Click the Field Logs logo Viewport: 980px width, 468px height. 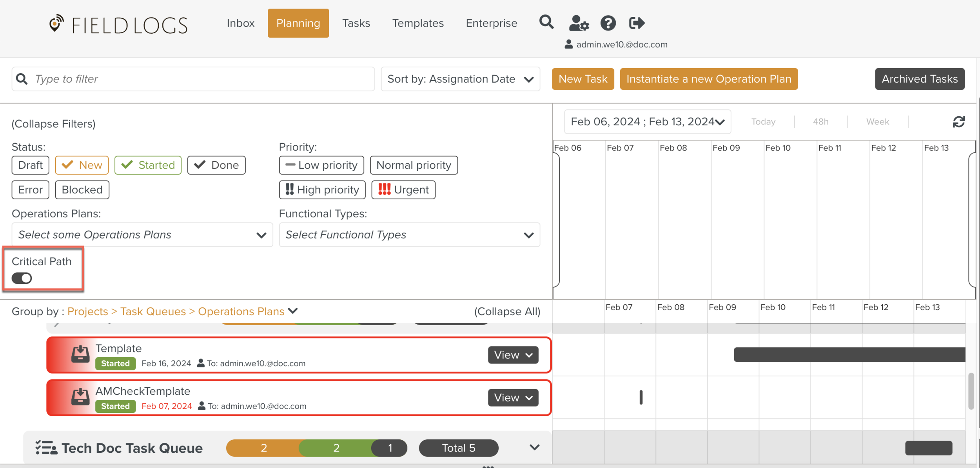pos(118,24)
